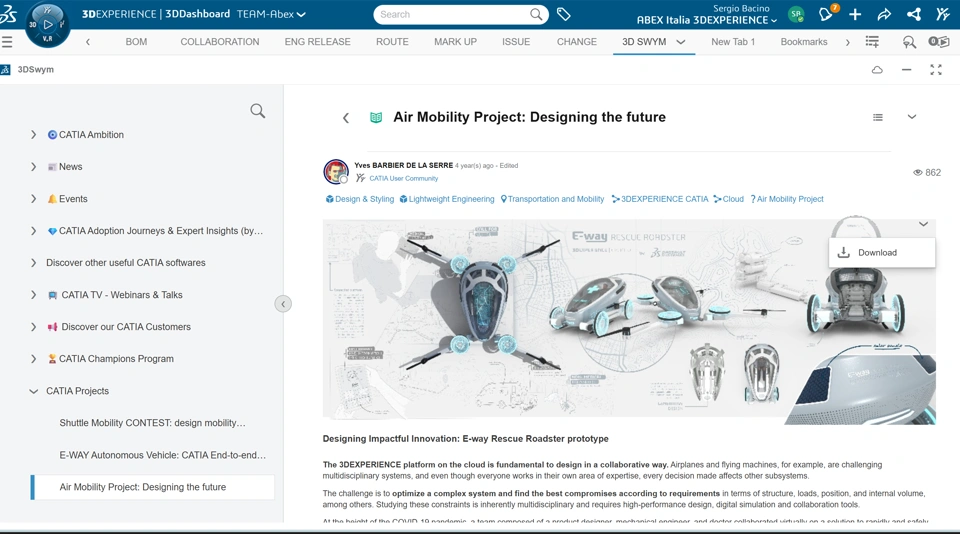This screenshot has width=960, height=534.
Task: Open the tag icon next to search
Action: click(x=564, y=14)
